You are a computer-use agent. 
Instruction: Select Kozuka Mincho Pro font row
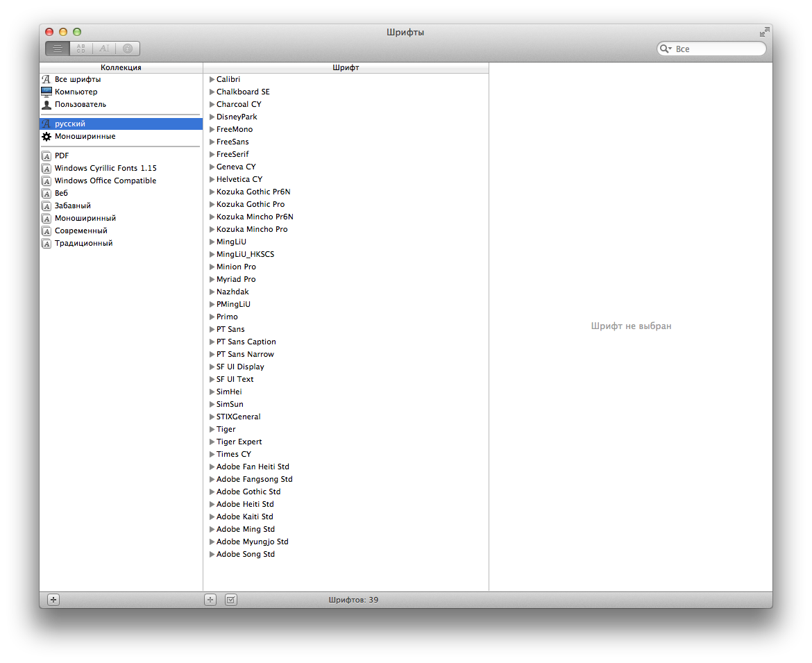coord(346,230)
